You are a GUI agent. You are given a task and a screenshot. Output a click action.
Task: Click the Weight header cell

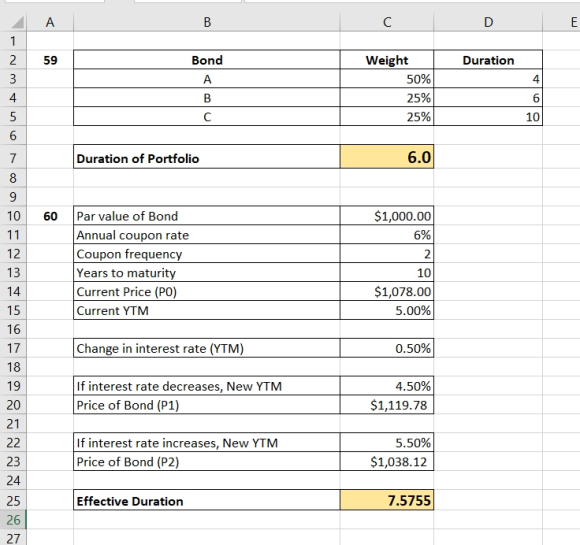coord(387,60)
